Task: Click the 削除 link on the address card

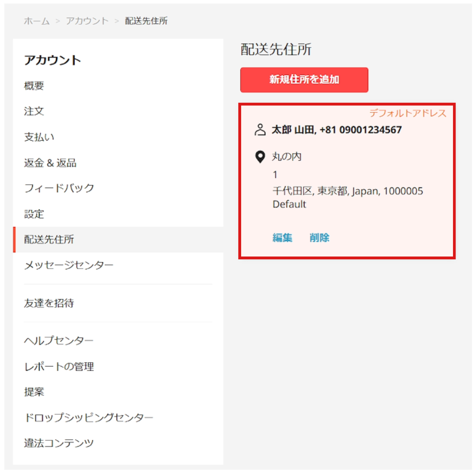Action: [319, 238]
